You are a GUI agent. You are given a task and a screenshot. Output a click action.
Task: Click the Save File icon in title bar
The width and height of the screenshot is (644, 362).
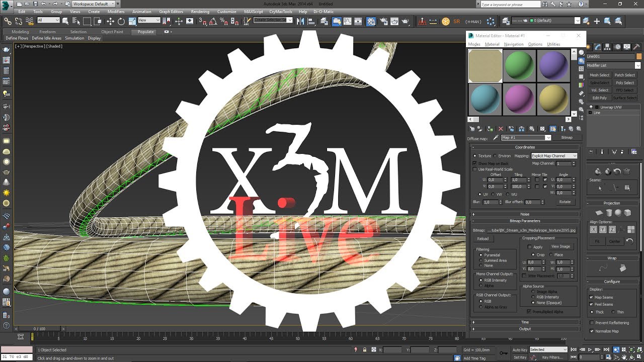(35, 4)
